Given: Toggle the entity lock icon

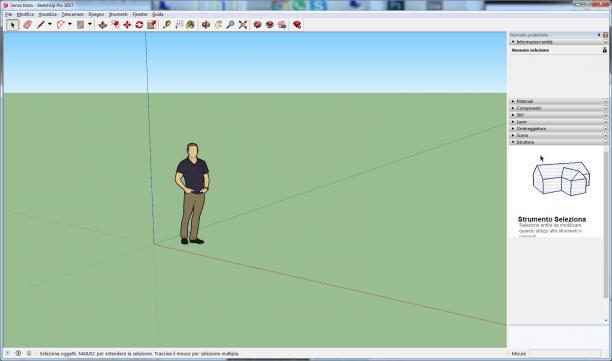Looking at the screenshot, I should click(x=605, y=50).
